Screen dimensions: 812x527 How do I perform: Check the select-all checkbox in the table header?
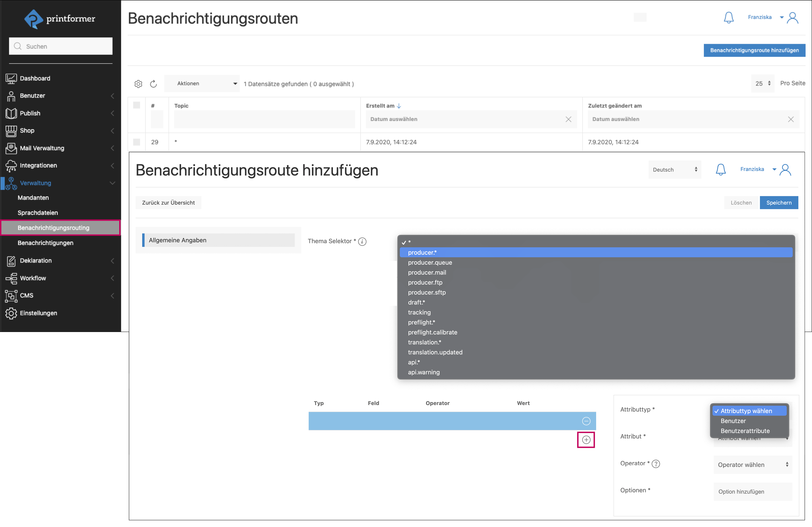(x=136, y=105)
